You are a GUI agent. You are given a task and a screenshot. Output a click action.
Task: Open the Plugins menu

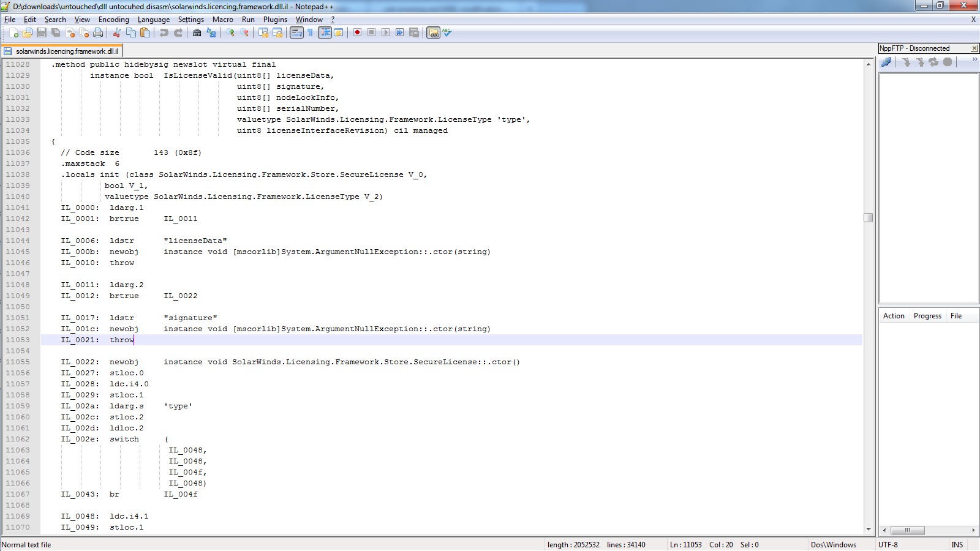coord(275,20)
